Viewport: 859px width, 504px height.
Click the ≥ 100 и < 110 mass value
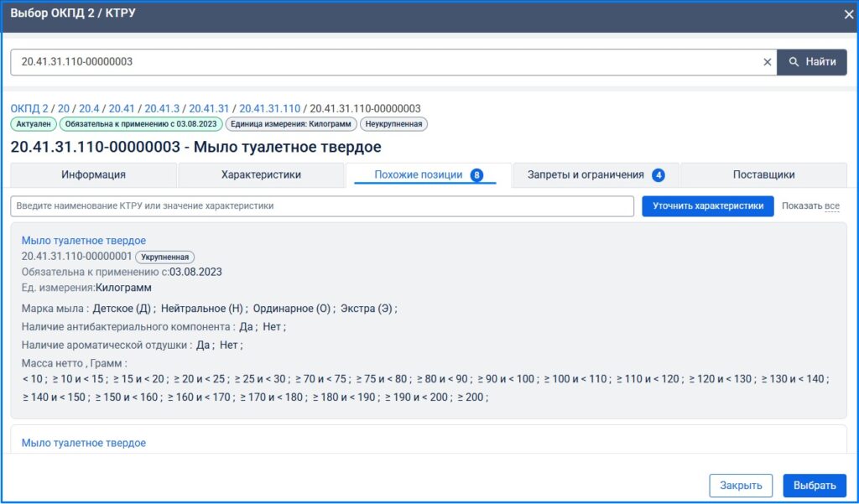click(x=575, y=378)
